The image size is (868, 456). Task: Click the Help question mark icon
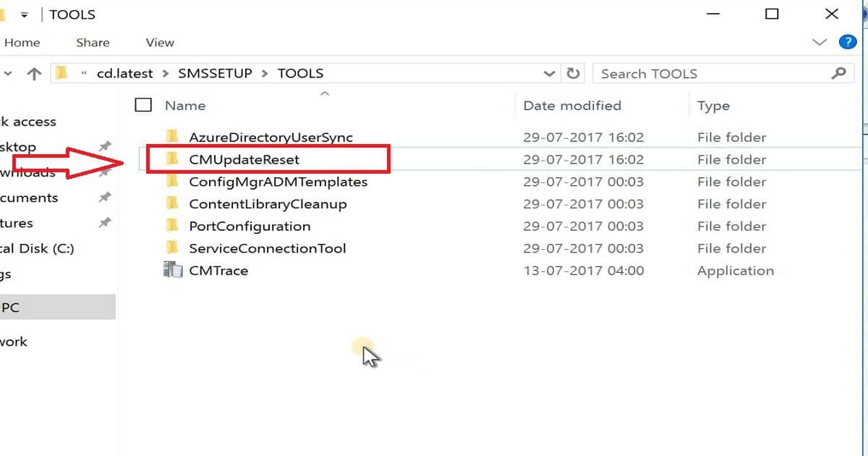(847, 42)
